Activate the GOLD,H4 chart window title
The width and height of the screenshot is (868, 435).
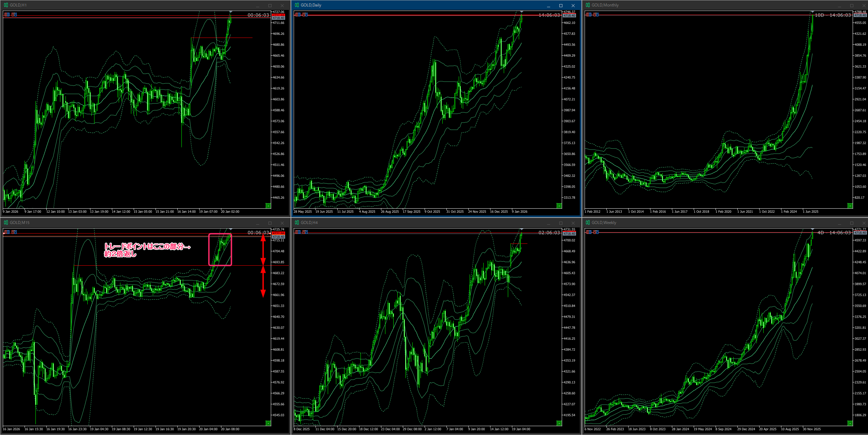[x=309, y=223]
